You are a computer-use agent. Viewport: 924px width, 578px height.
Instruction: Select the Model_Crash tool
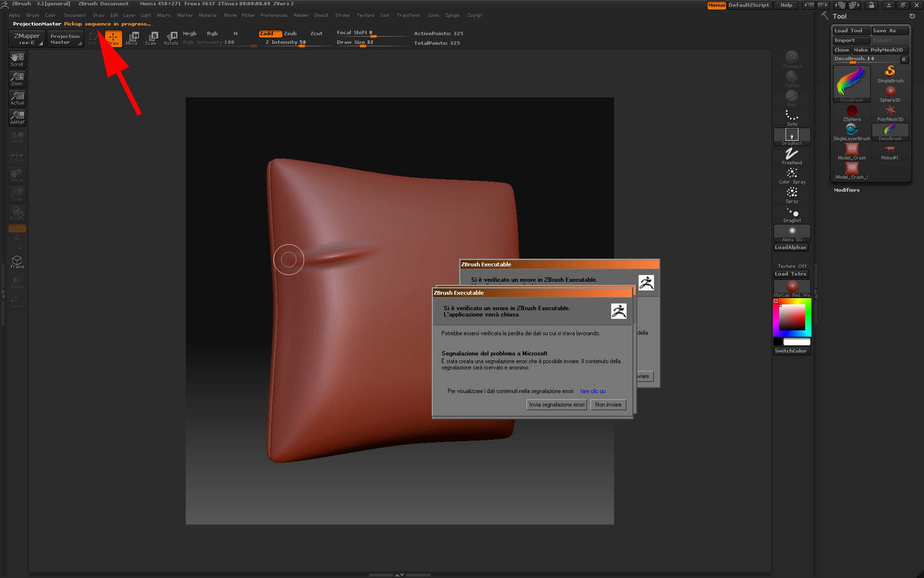click(x=852, y=151)
